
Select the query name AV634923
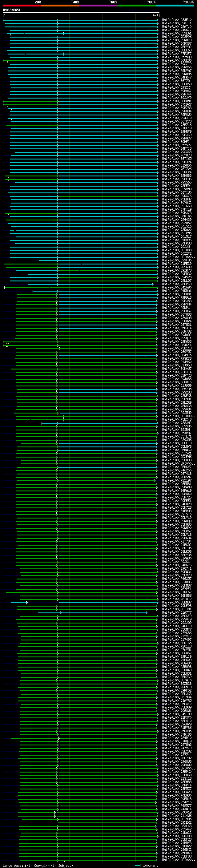[x=11, y=10]
